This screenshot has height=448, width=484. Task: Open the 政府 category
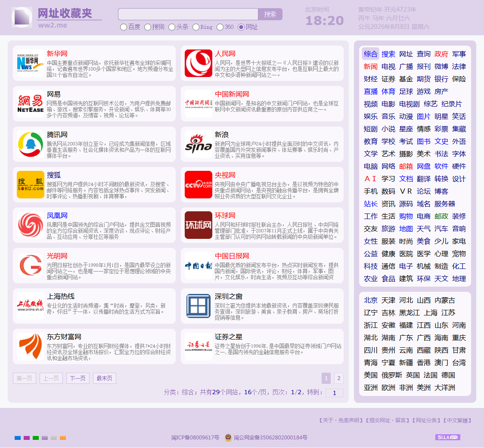tap(441, 54)
